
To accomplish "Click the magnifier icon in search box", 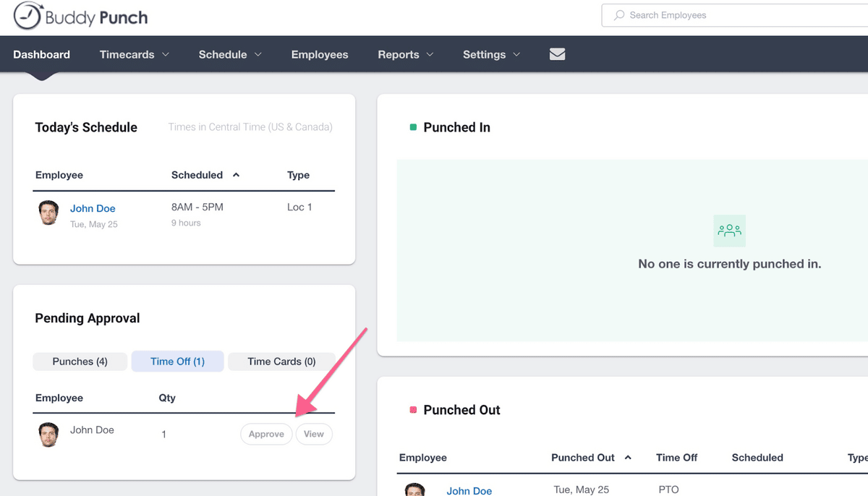I will pyautogui.click(x=619, y=15).
